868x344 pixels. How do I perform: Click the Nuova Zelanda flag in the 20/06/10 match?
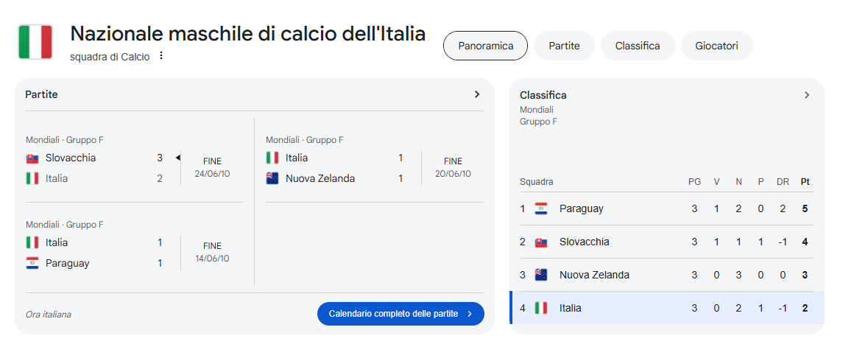coord(272,178)
